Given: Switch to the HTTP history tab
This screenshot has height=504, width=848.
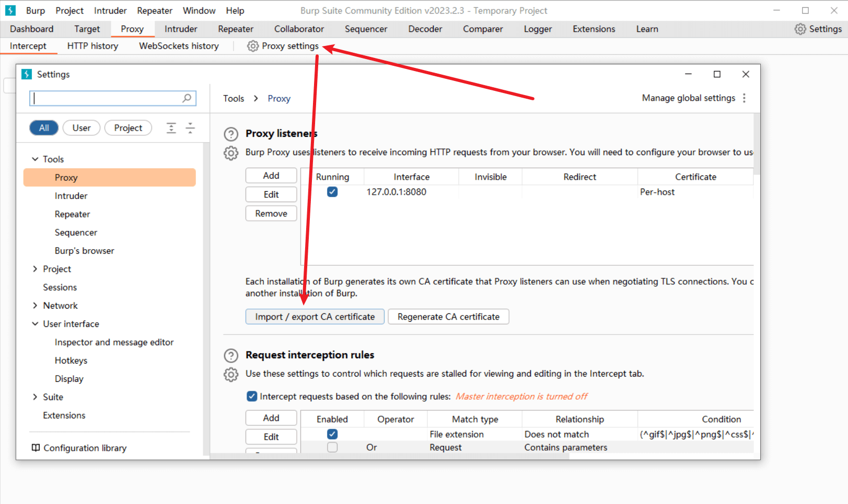Looking at the screenshot, I should coord(92,46).
